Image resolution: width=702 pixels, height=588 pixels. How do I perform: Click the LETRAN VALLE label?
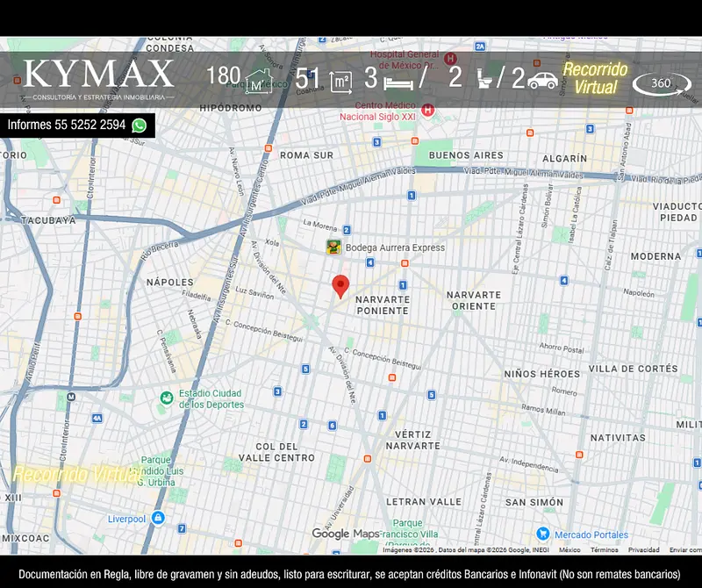[x=424, y=502]
